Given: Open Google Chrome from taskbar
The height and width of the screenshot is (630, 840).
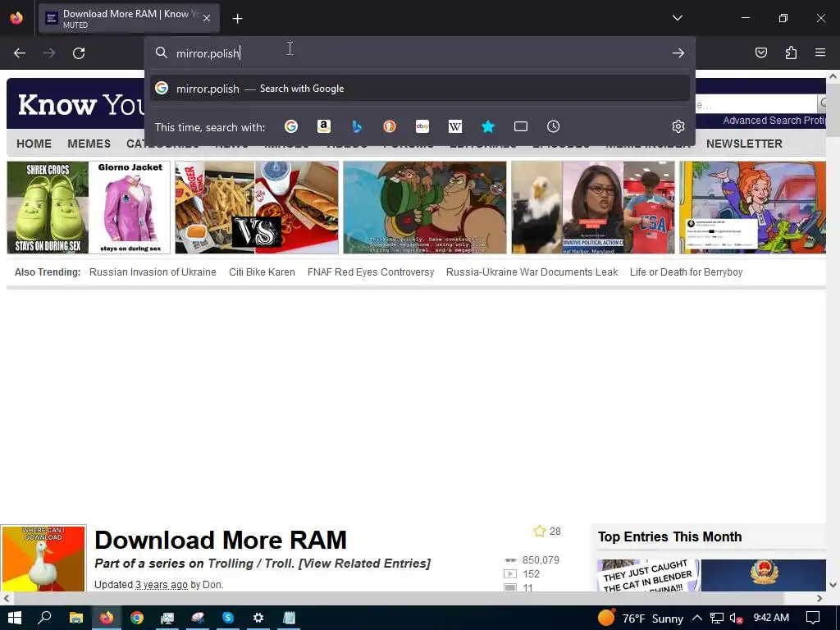Looking at the screenshot, I should click(x=137, y=618).
